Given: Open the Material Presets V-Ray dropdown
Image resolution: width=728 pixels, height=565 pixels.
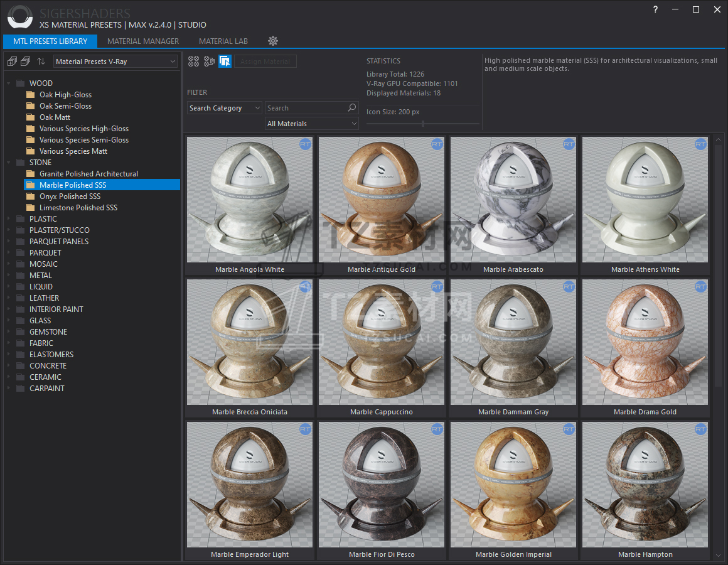Looking at the screenshot, I should click(115, 62).
